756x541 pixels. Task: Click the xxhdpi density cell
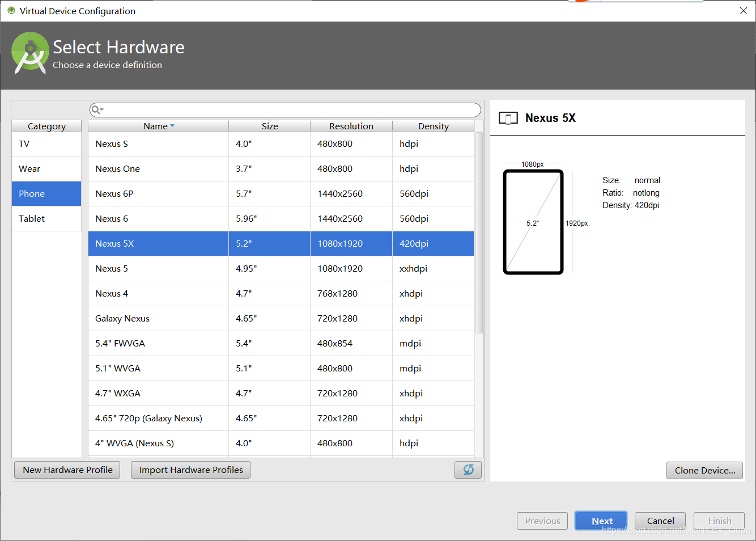pos(434,269)
